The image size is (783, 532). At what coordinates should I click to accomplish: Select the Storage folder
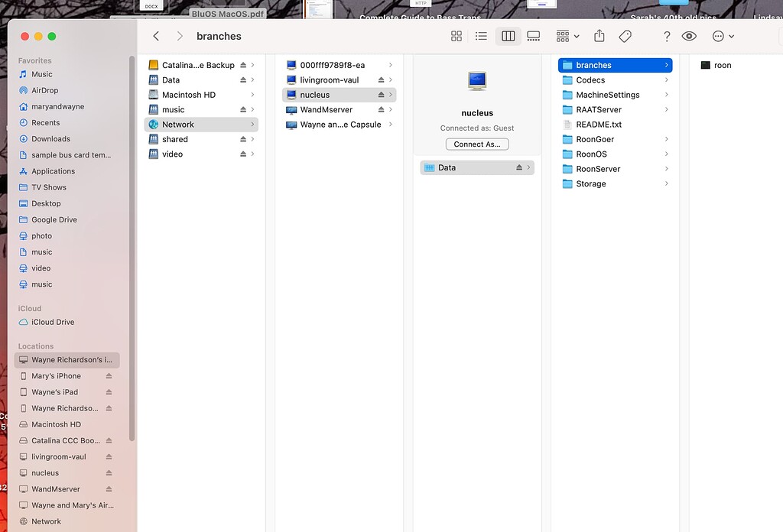click(x=590, y=183)
